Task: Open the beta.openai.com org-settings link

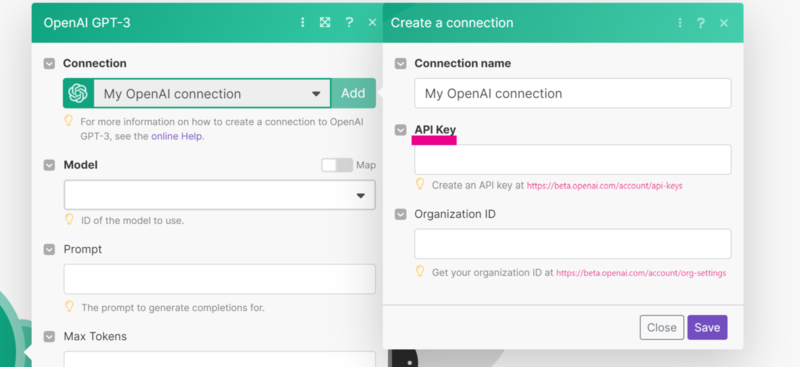Action: coord(641,273)
